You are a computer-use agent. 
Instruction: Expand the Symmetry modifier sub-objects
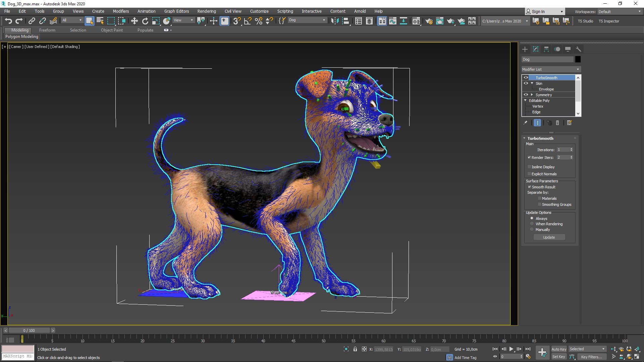532,95
